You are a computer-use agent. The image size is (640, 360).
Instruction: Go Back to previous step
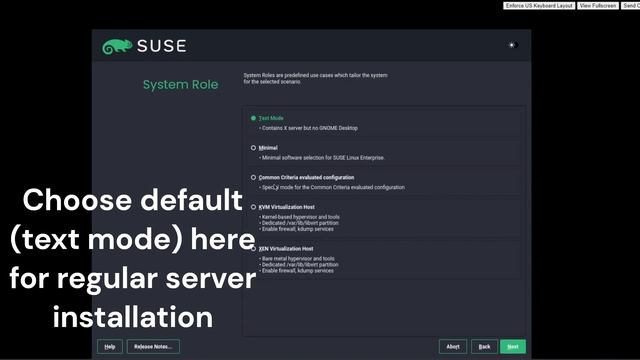tap(484, 347)
